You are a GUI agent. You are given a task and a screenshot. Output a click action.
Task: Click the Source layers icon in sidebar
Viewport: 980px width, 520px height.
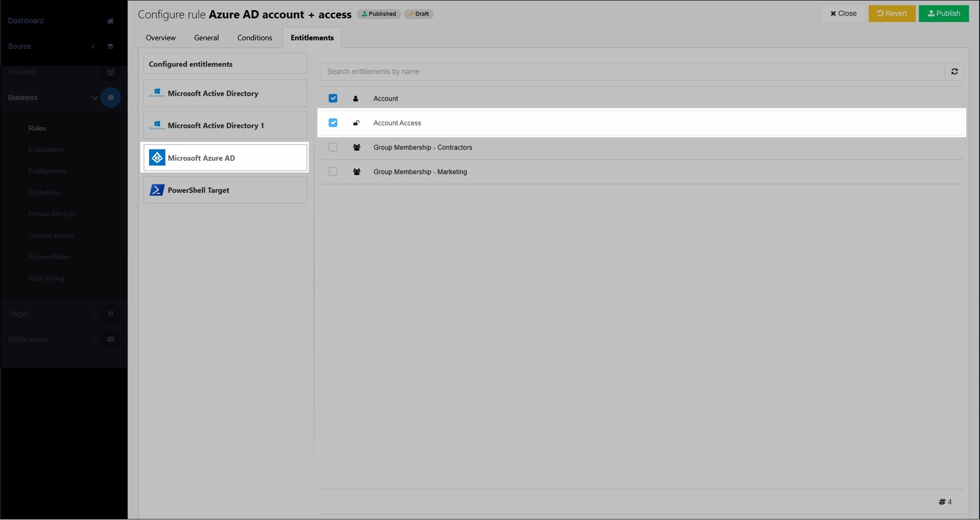click(x=110, y=46)
